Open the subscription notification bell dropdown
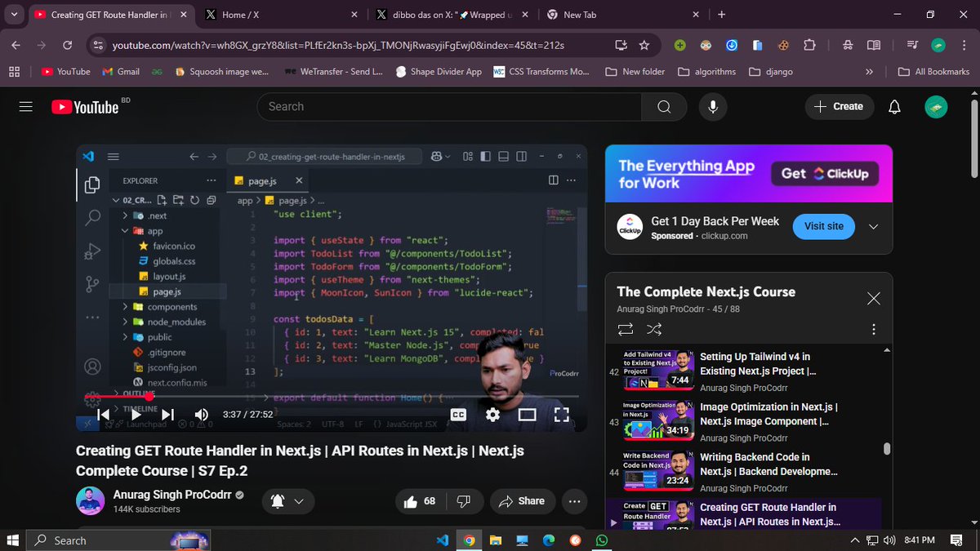Viewport: 980px width, 551px height. [288, 501]
